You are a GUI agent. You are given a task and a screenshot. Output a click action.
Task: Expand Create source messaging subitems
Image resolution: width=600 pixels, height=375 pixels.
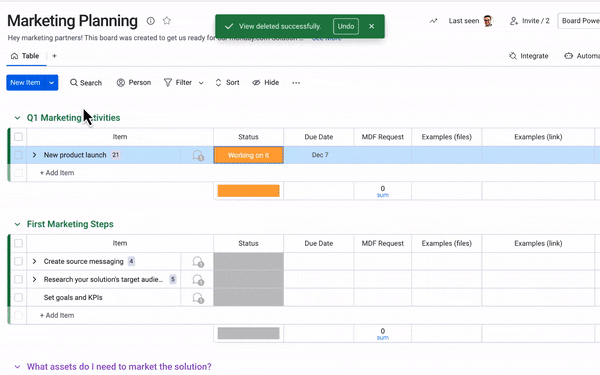pyautogui.click(x=34, y=261)
